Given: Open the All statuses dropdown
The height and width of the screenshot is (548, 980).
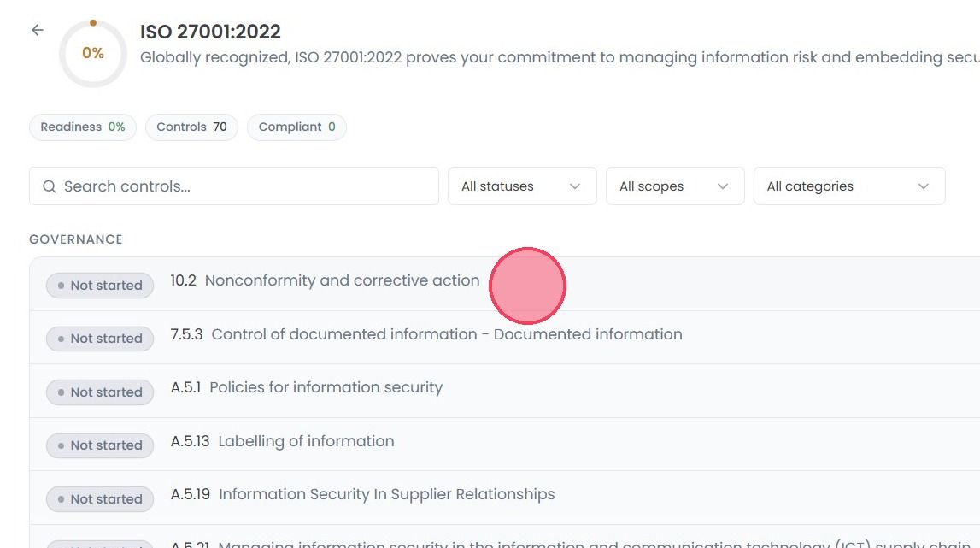Looking at the screenshot, I should tap(522, 186).
